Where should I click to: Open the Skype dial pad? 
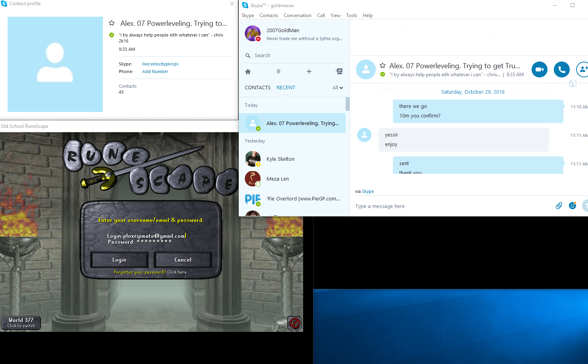279,71
